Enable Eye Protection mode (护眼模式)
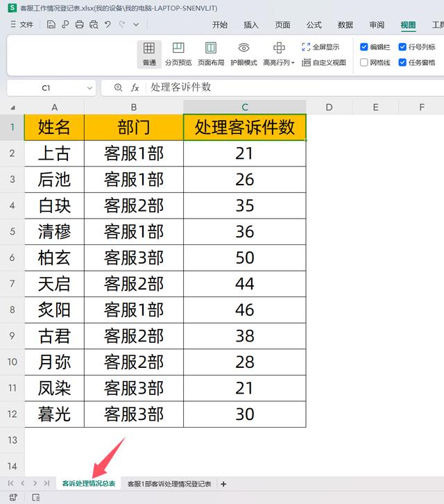The width and height of the screenshot is (444, 504). click(244, 53)
